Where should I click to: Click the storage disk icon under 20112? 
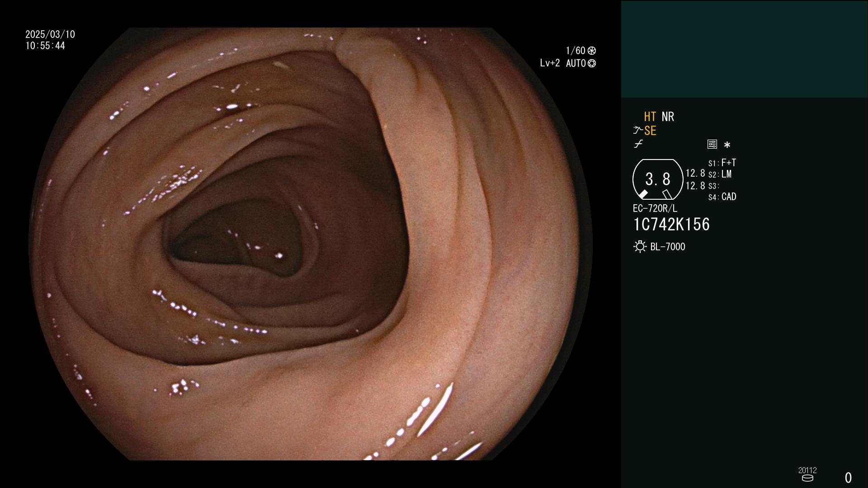[807, 478]
